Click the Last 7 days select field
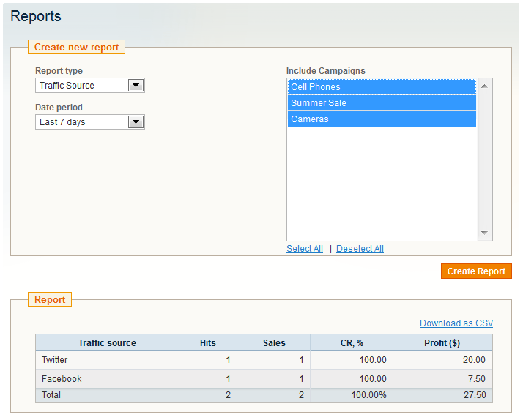 pos(90,122)
